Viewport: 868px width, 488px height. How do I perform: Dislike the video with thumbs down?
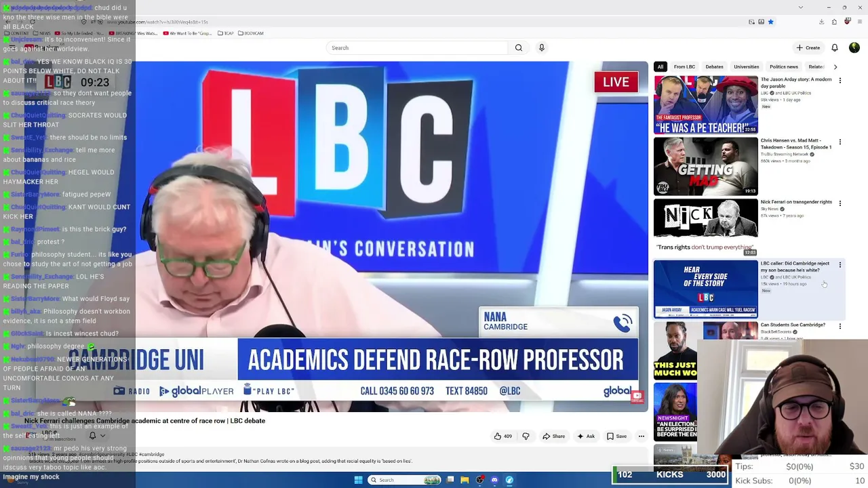526,436
